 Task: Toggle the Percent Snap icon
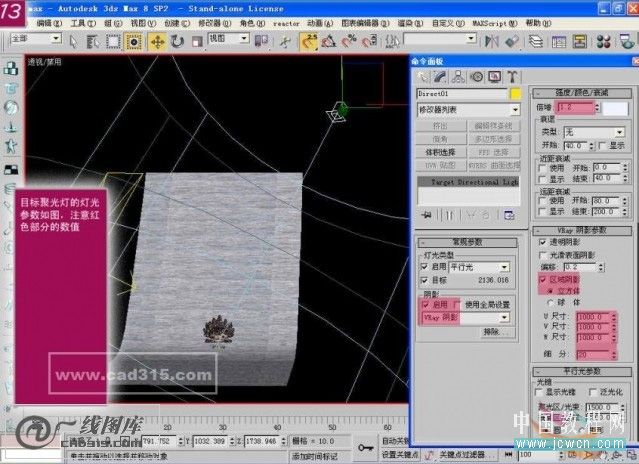[349, 41]
